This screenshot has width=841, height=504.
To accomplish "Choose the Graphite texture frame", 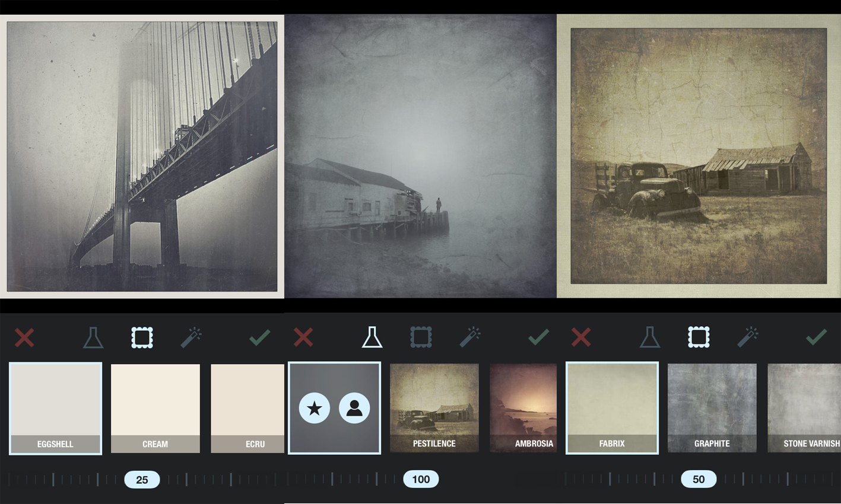I will tap(712, 408).
